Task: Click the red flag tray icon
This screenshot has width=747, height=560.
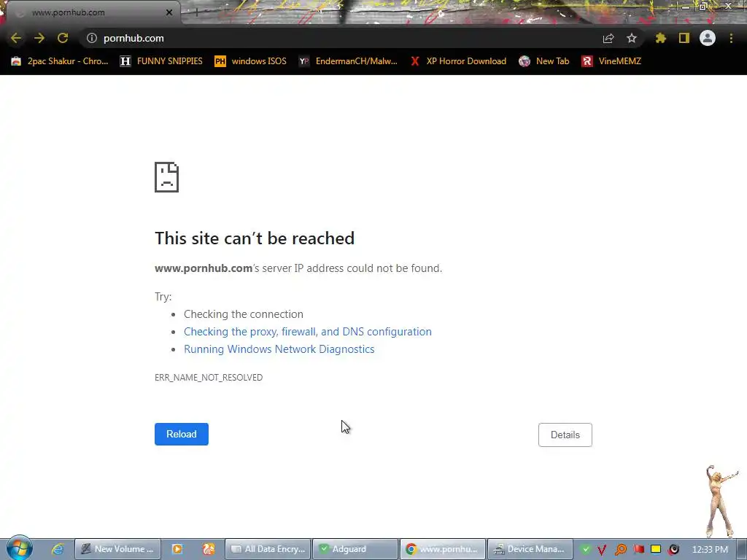Action: [638, 549]
